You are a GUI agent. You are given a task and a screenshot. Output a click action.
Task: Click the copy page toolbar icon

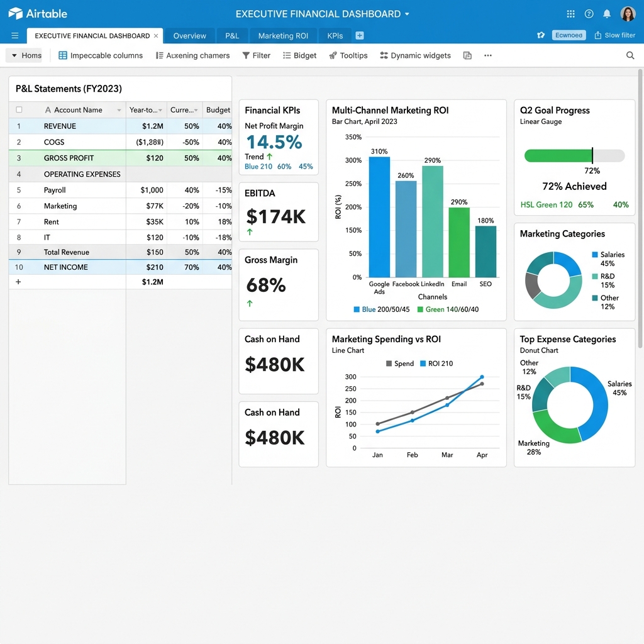[x=467, y=55]
